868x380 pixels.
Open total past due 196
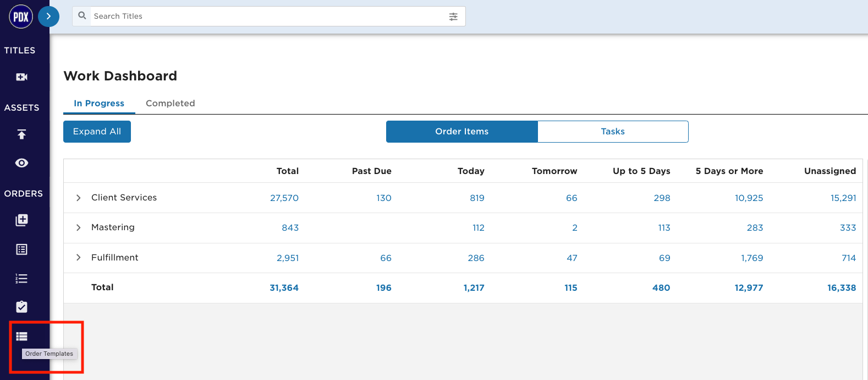[384, 288]
